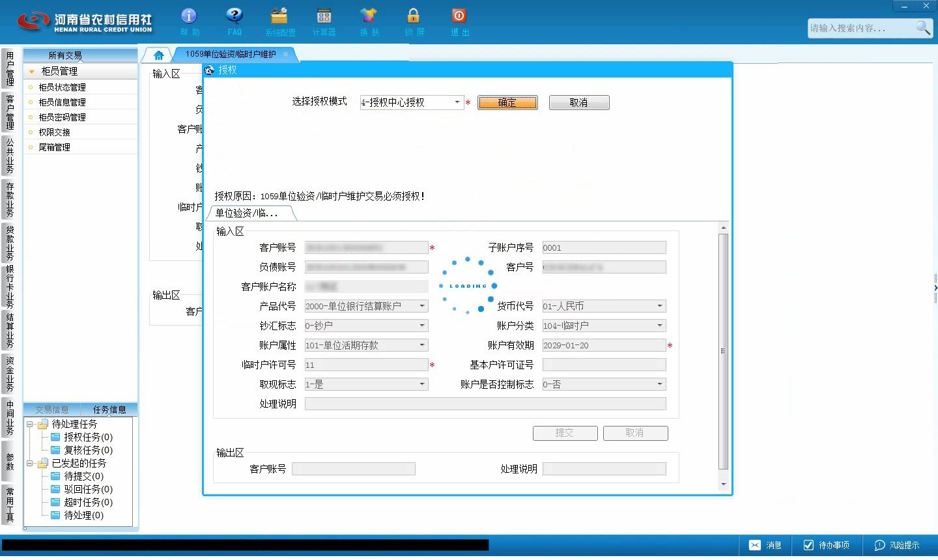Click the 临时户许可号 field
This screenshot has width=938, height=560.
point(366,365)
